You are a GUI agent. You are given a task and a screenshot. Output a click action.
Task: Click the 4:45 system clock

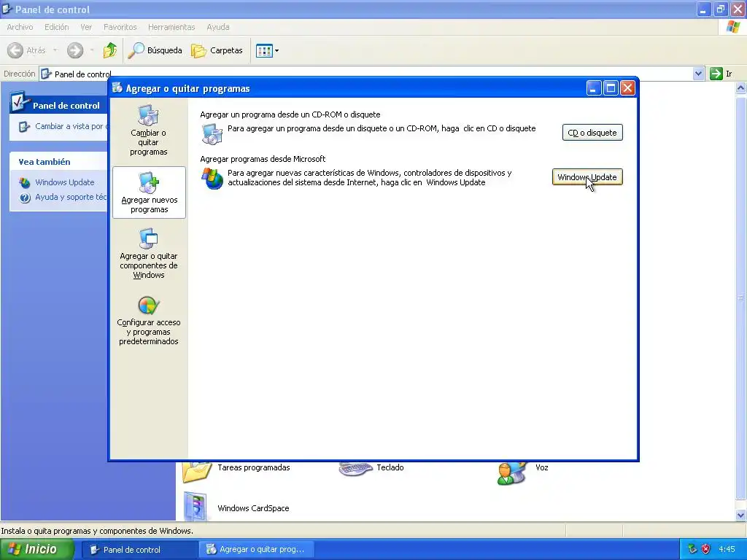click(x=727, y=550)
